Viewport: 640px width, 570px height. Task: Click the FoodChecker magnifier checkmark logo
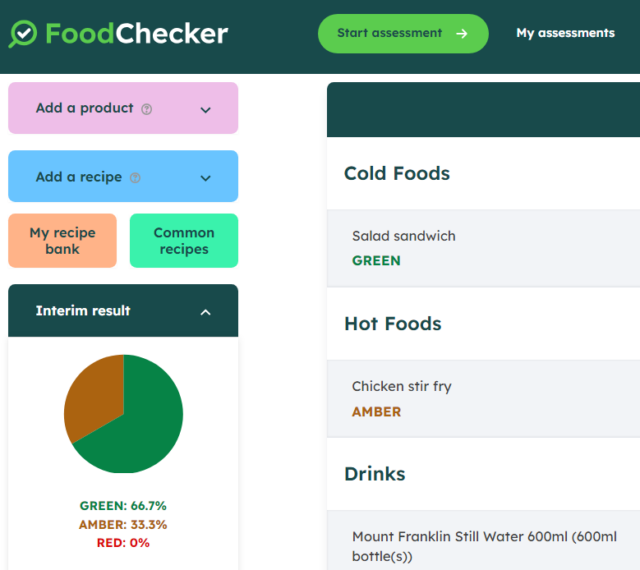(x=23, y=34)
